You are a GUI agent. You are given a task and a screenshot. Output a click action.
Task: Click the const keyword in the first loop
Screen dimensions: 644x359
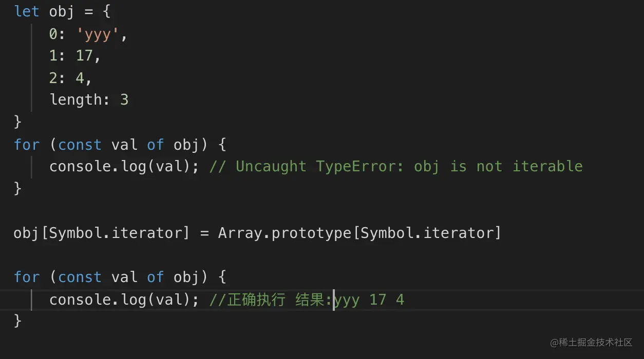pyautogui.click(x=80, y=145)
